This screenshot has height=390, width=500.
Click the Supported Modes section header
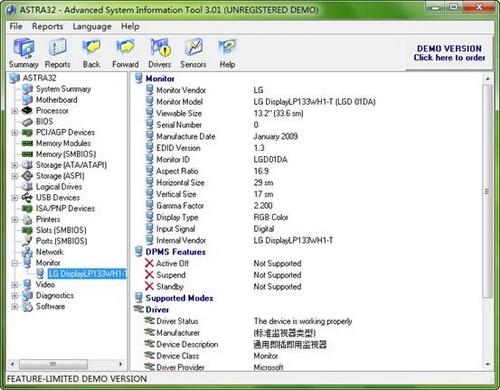tap(179, 298)
